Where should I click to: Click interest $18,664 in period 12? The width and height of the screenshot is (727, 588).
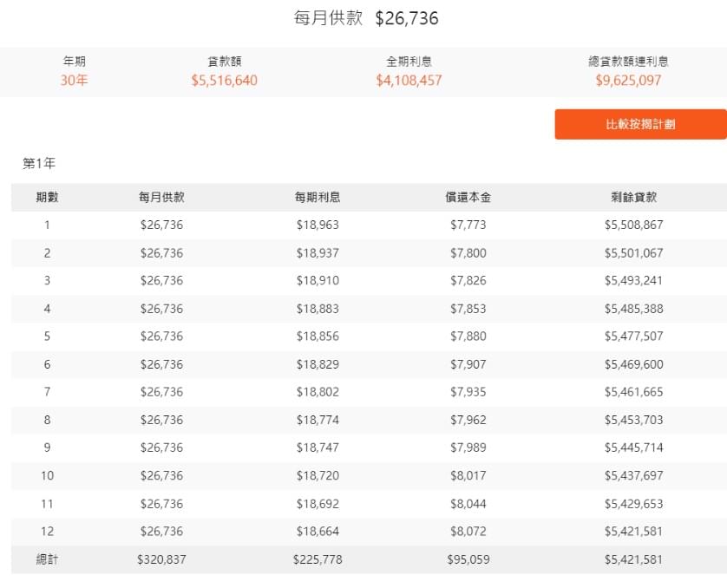coord(318,531)
